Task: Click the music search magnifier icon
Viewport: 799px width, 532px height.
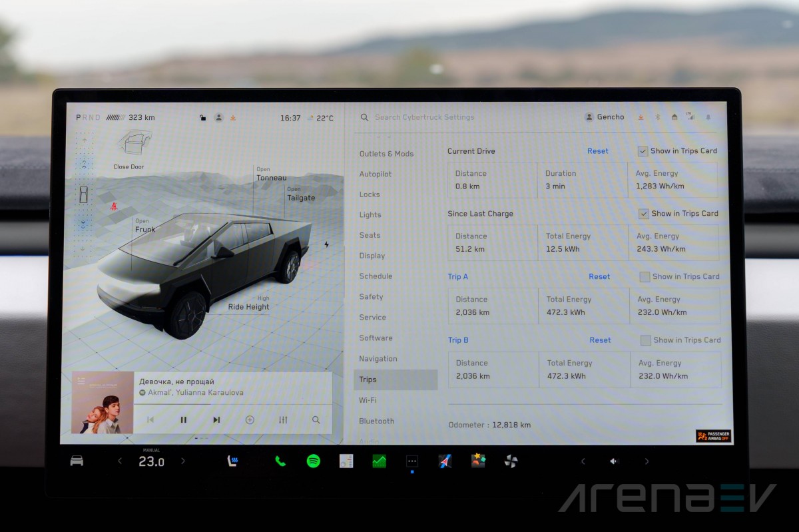Action: point(316,420)
